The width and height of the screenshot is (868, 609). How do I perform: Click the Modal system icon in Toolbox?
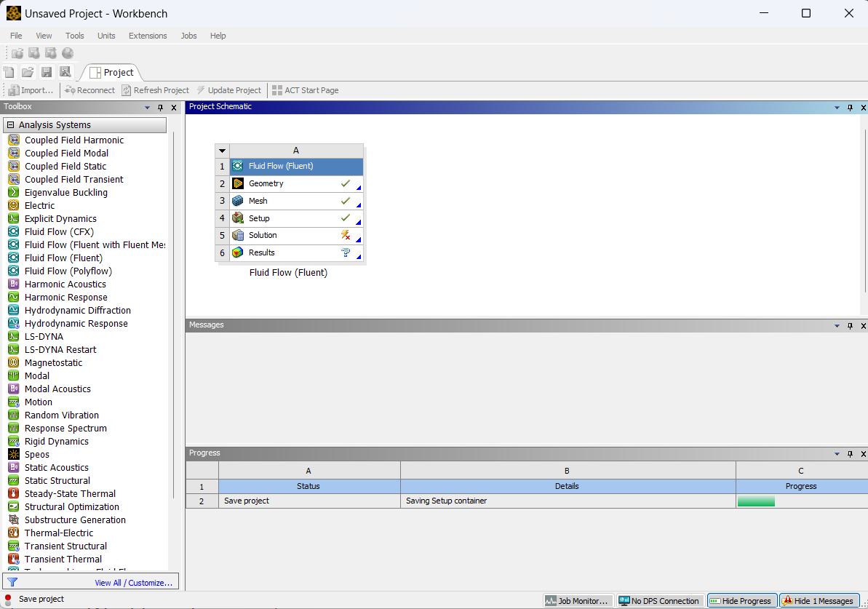pos(14,376)
